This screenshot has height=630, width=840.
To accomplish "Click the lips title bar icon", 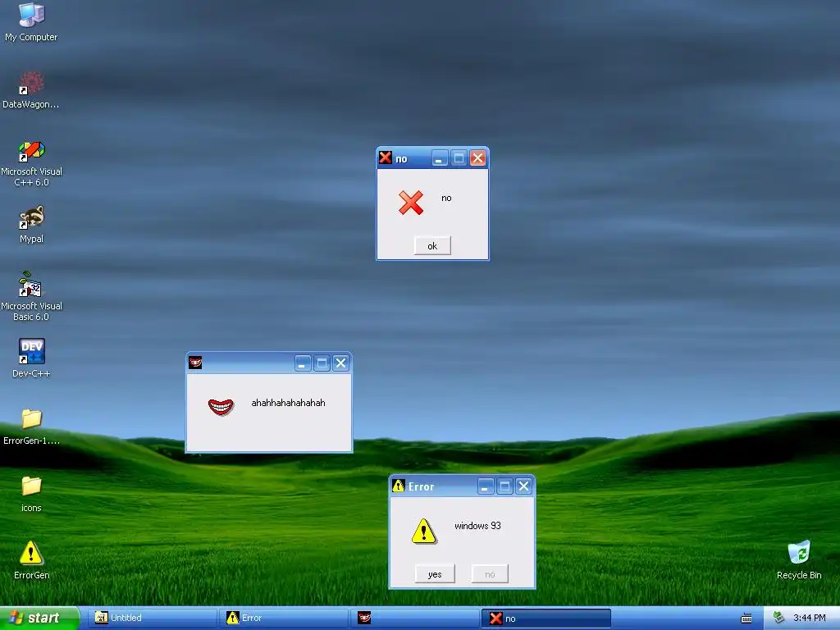I will [x=195, y=363].
